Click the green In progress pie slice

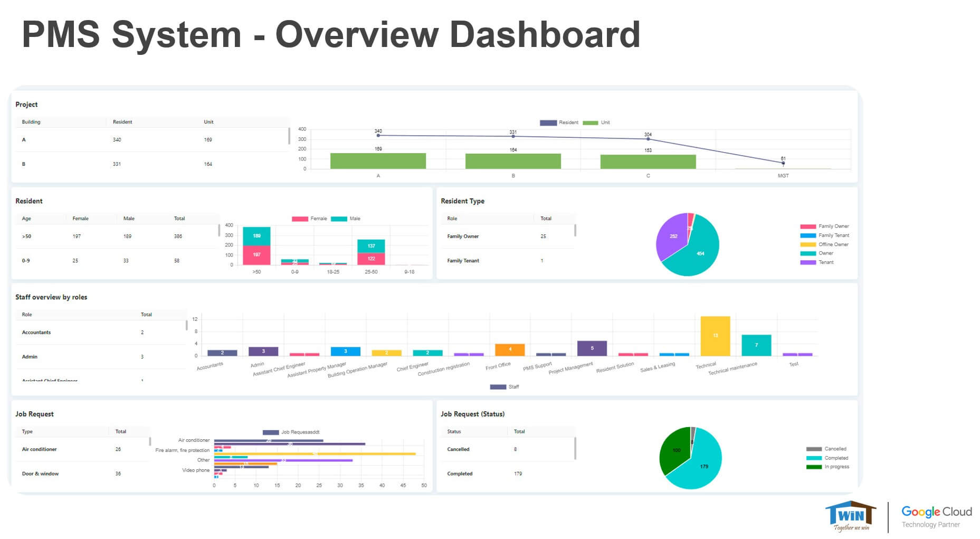click(675, 451)
